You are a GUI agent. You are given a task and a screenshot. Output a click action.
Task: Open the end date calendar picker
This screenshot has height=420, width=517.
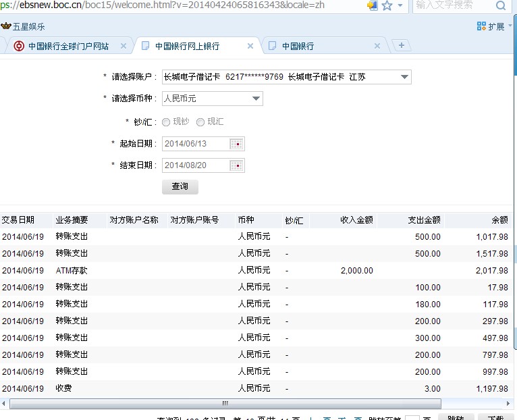pyautogui.click(x=236, y=165)
